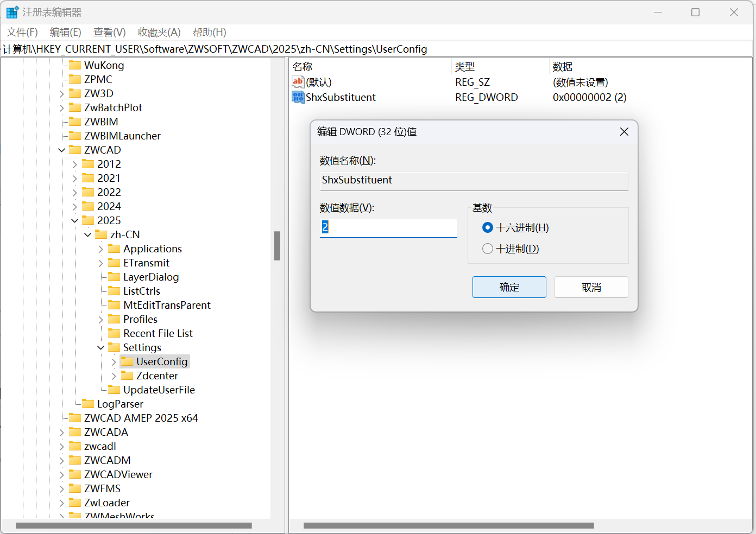Screen dimensions: 756x534
Task: Open the 收藏夹(A) menu
Action: click(x=159, y=33)
